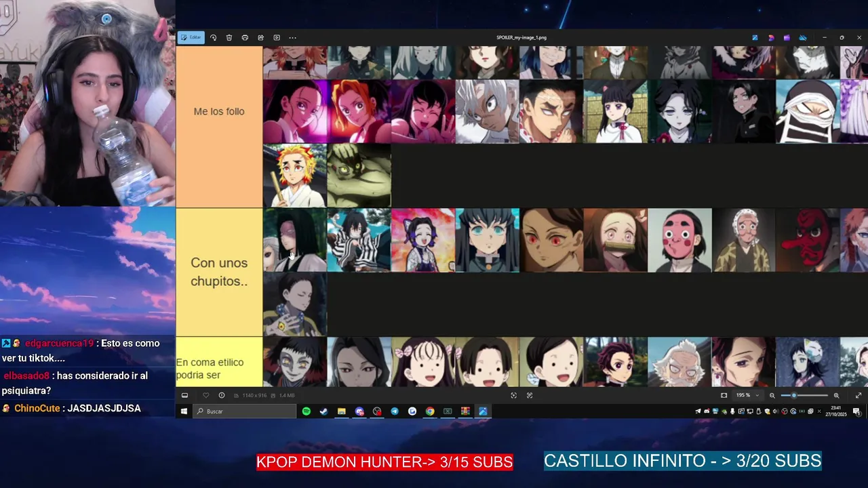This screenshot has width=868, height=488.
Task: Print the image via the printer icon
Action: pyautogui.click(x=245, y=37)
